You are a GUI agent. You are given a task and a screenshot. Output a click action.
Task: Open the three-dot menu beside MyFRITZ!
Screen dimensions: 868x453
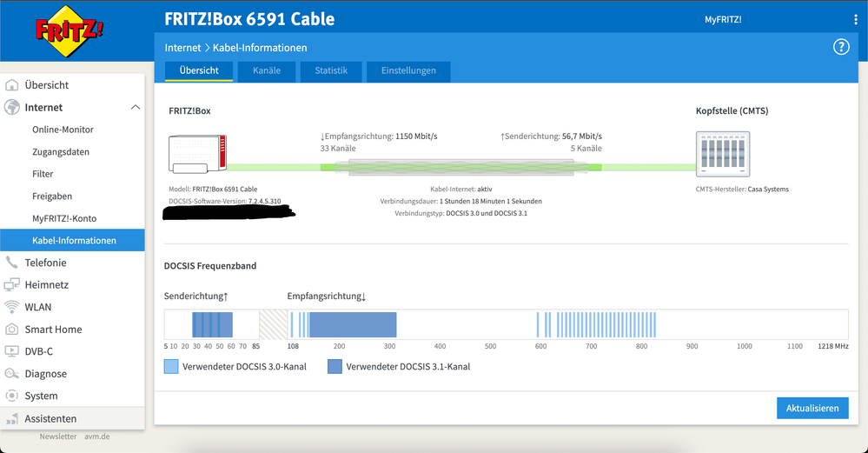tap(856, 19)
